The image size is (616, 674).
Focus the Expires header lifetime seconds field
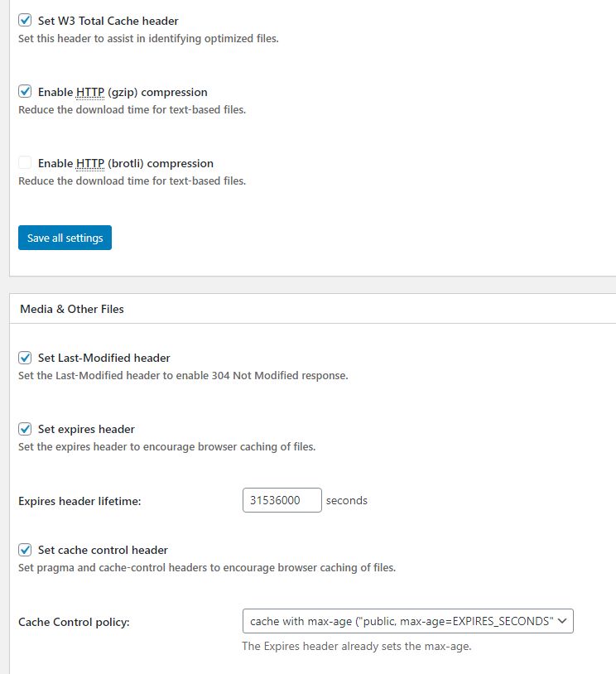tap(282, 500)
